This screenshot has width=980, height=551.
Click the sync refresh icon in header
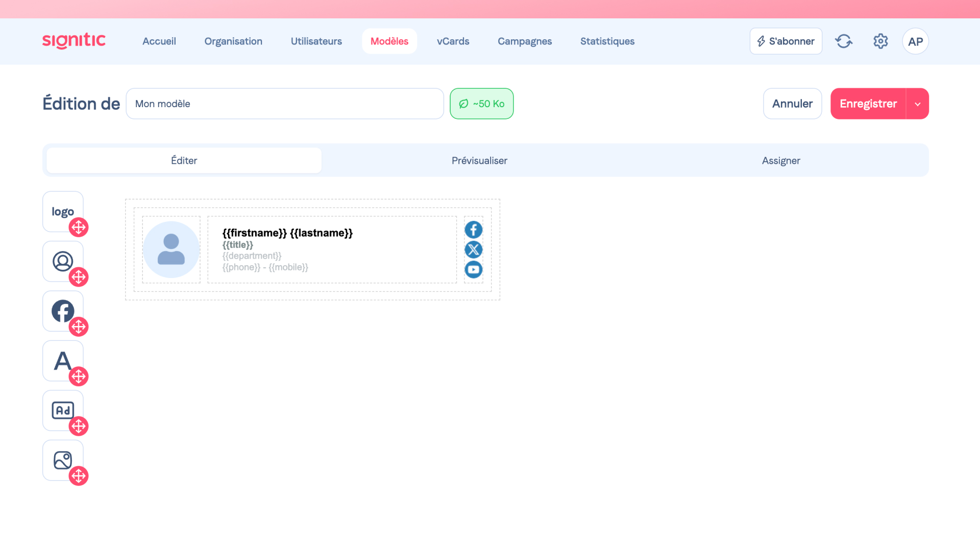(844, 41)
